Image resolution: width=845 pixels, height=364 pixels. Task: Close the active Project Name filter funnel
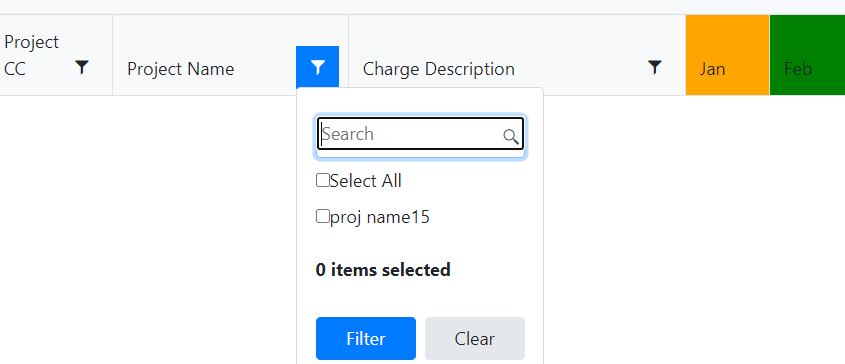click(x=317, y=67)
